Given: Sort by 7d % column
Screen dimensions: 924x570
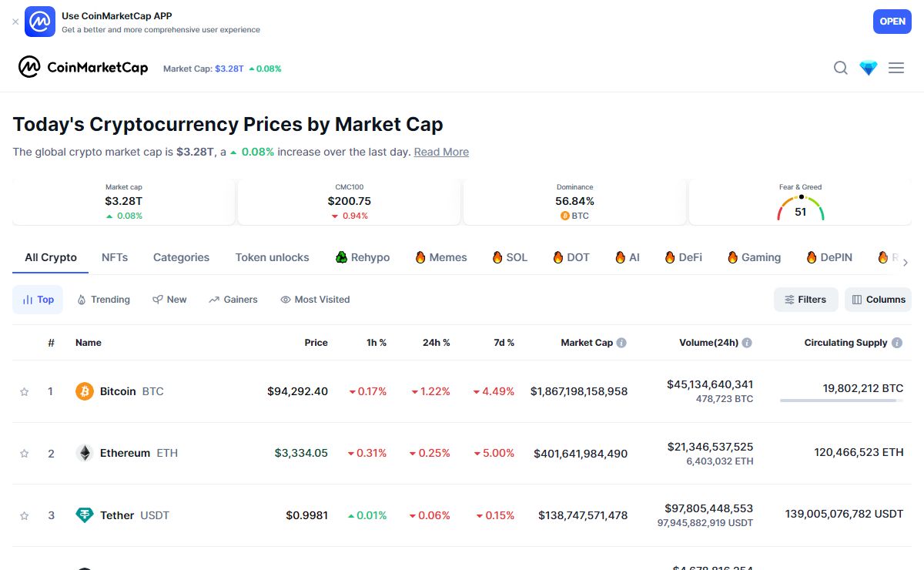Looking at the screenshot, I should tap(504, 343).
